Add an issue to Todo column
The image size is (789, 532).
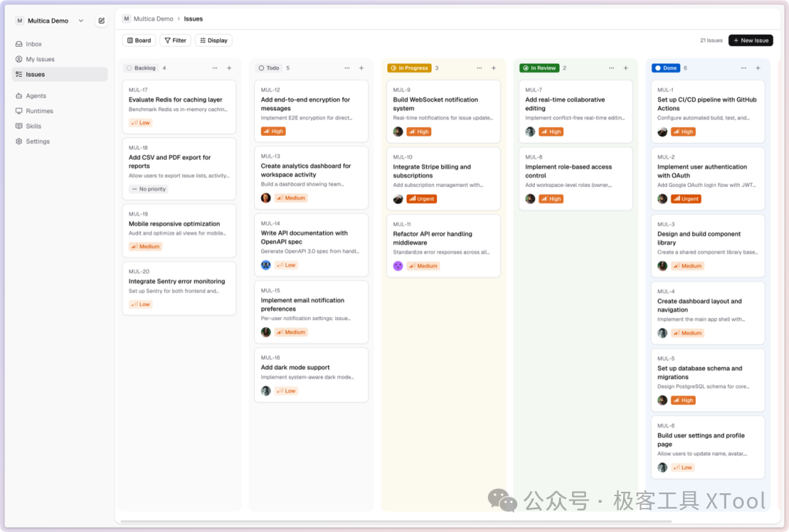[x=362, y=68]
